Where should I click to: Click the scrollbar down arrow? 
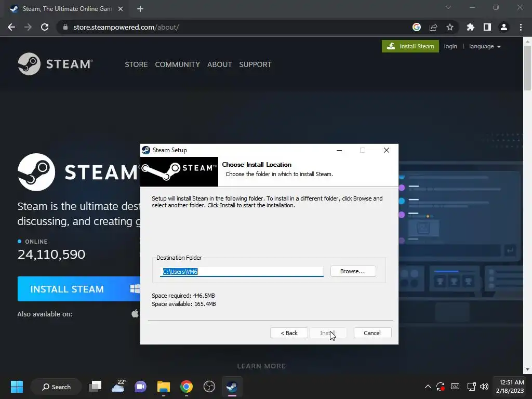pyautogui.click(x=527, y=369)
